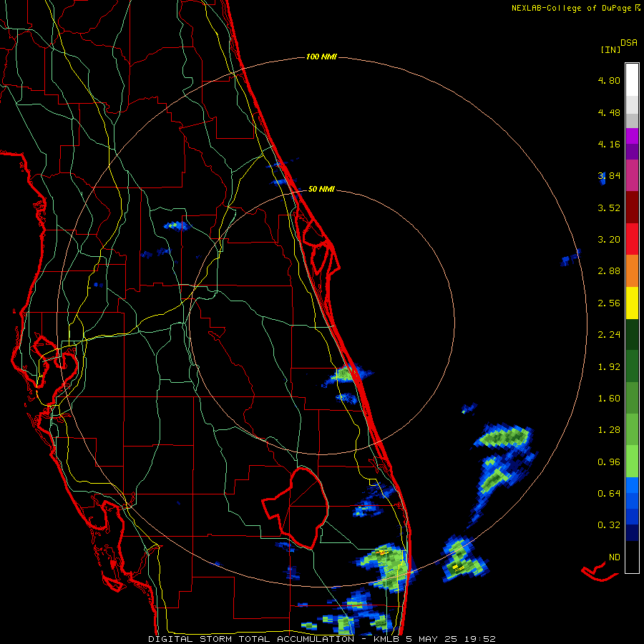644x644 pixels.
Task: Click the 4.48 legend value
Action: coord(609,112)
